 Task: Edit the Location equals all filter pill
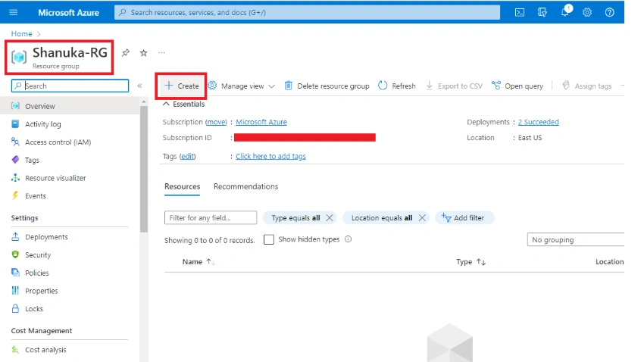pyautogui.click(x=382, y=217)
